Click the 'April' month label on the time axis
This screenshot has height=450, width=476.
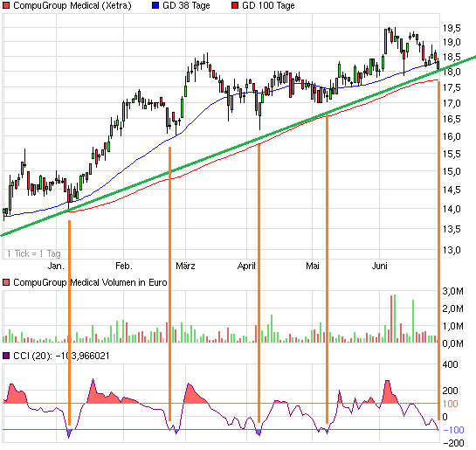tap(246, 266)
